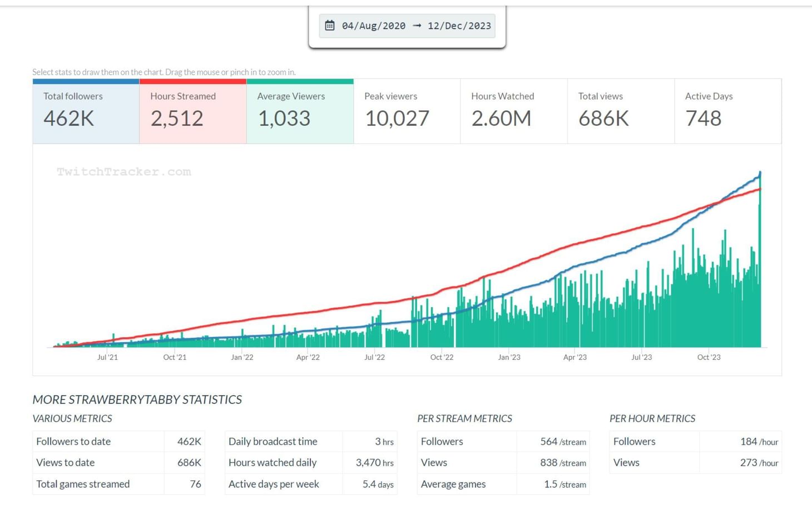Viewport: 812px width, 508px height.
Task: Click the Followers to date row
Action: (x=118, y=441)
